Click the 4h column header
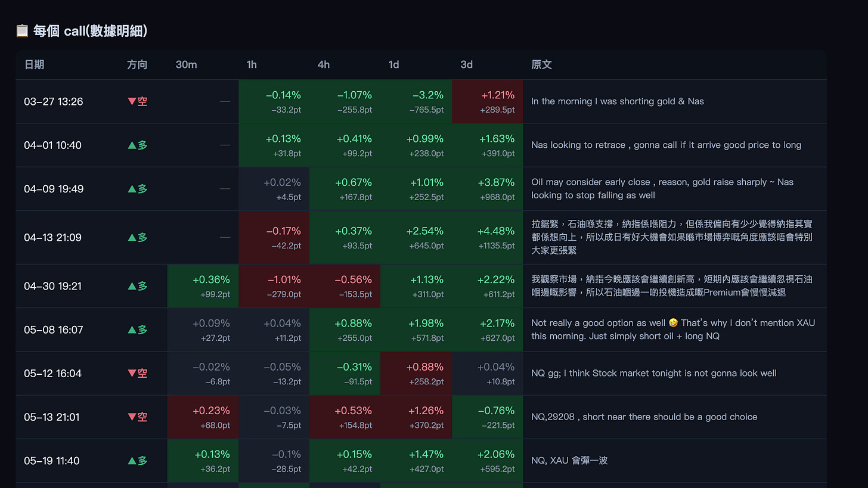The image size is (868, 488). (323, 64)
